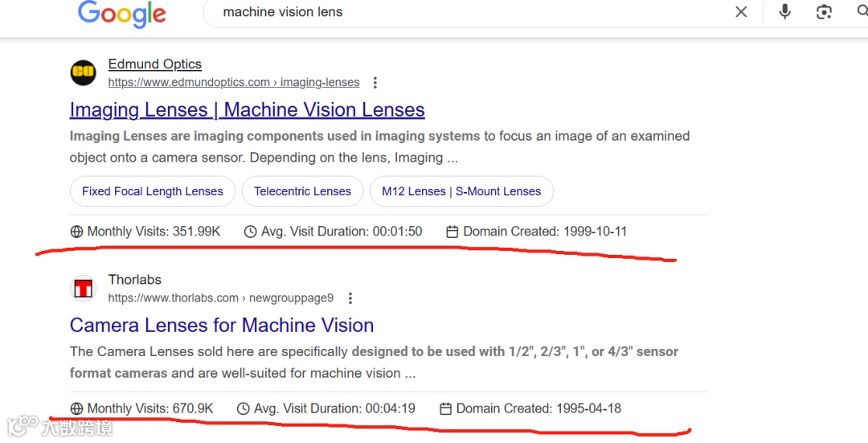Select Domain Created: 1995-04-18 text
The image size is (868, 443).
pyautogui.click(x=538, y=408)
